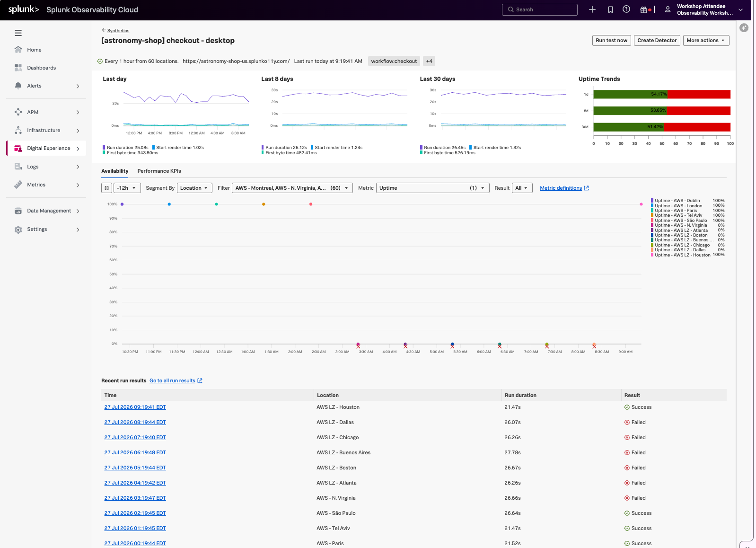Expand the Infrastructure submenu chevron
Image resolution: width=756 pixels, height=548 pixels.
[x=78, y=131]
